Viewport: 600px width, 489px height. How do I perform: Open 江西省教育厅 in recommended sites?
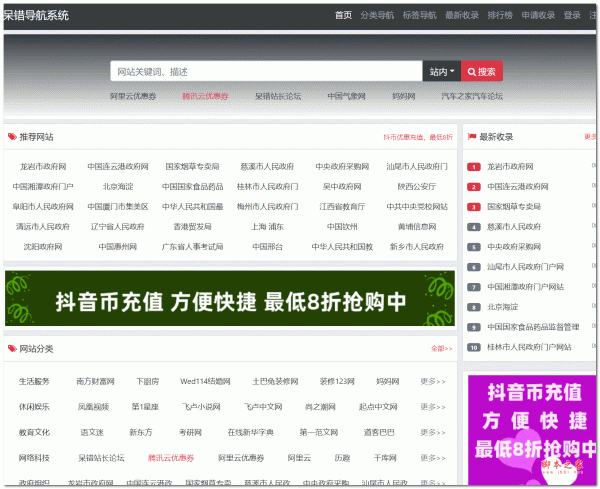point(342,207)
